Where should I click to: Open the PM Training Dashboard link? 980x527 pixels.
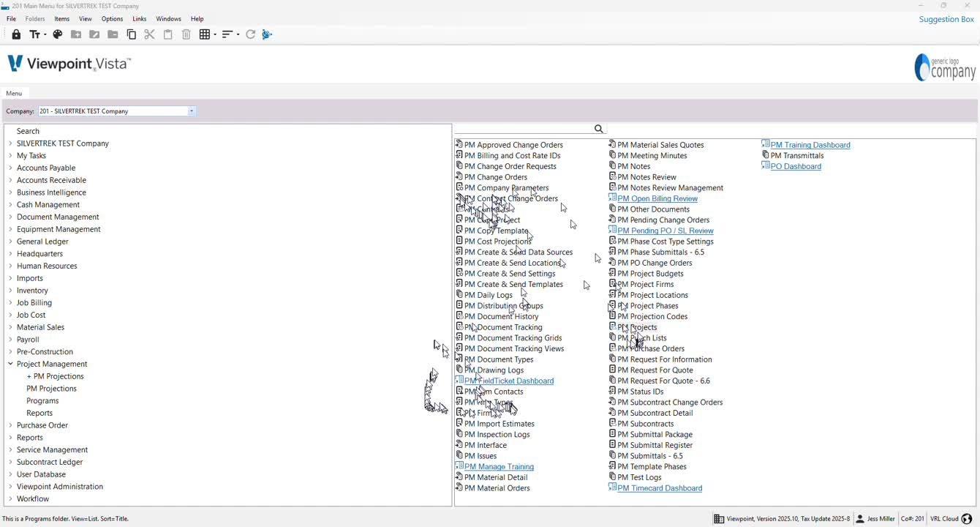coord(810,145)
